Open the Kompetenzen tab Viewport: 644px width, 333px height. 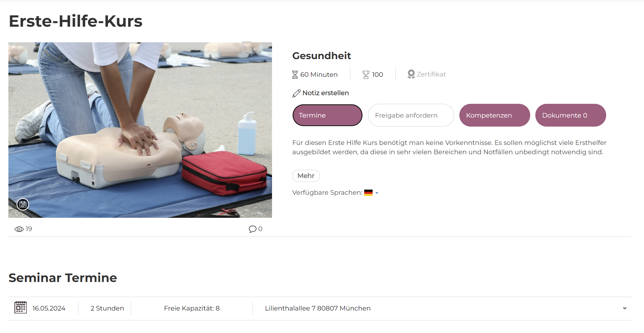pyautogui.click(x=494, y=115)
